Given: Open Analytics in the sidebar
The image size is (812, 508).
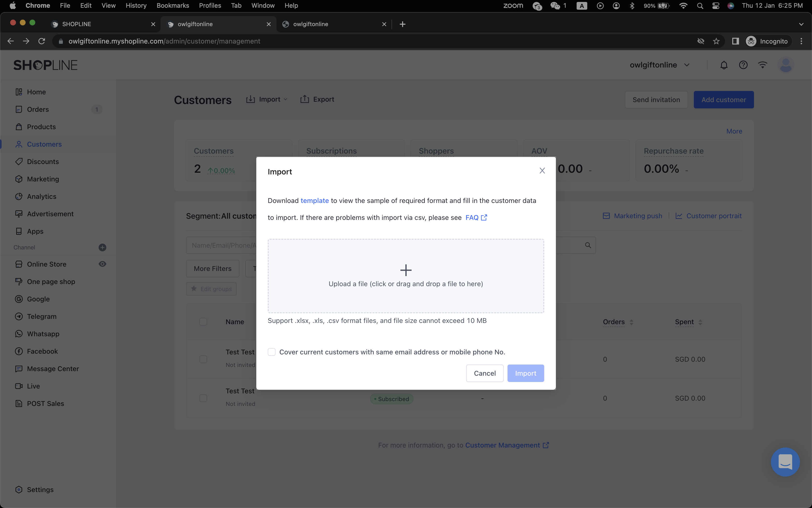Looking at the screenshot, I should point(42,196).
